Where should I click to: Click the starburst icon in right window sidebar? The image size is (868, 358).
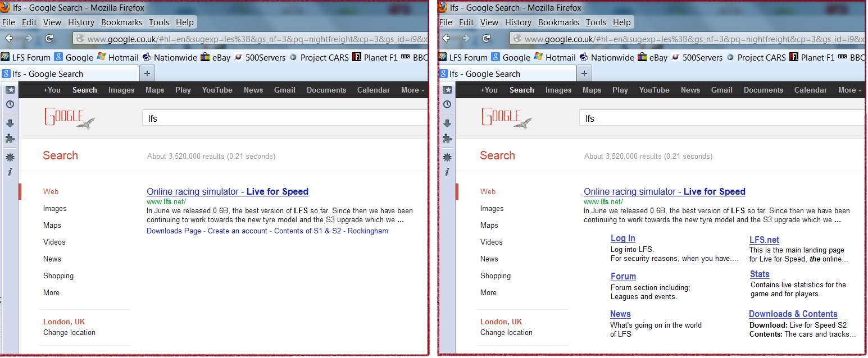[x=447, y=157]
